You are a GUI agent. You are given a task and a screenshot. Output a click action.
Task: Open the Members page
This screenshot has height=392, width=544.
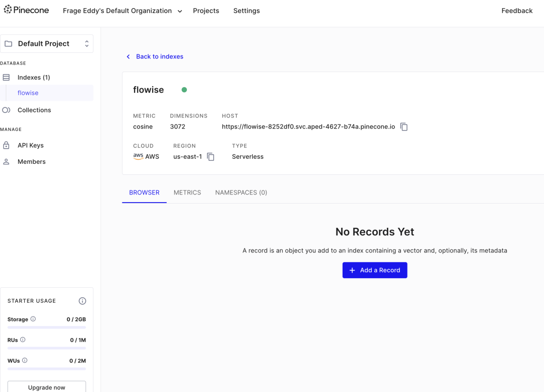[x=32, y=161]
